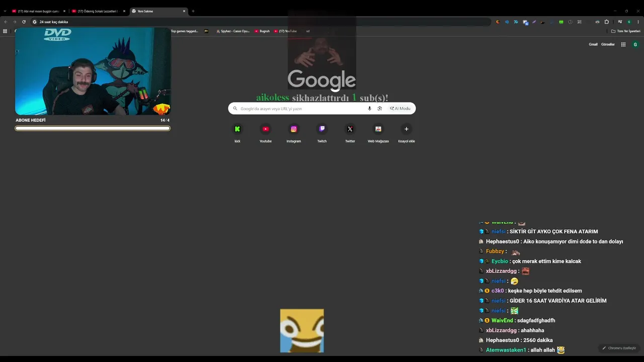The height and width of the screenshot is (362, 644).
Task: Switch to the 'Abi mal mısın bugün' tab
Action: (x=39, y=11)
